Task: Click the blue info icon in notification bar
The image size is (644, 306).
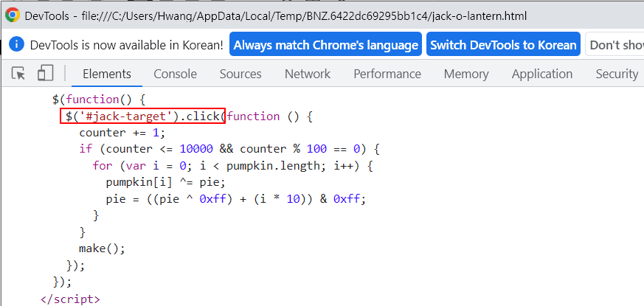Action: (x=16, y=44)
